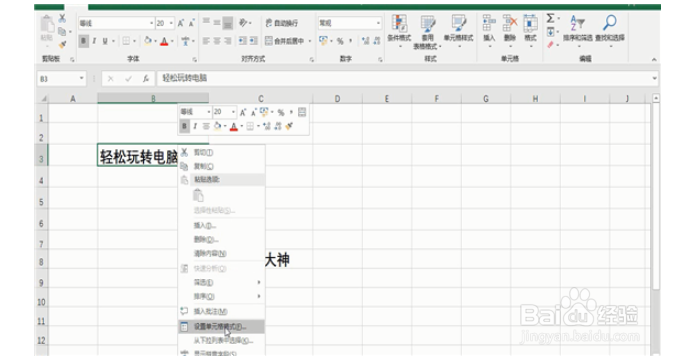Choose Clear Contents (清除内容) in context menu
The height and width of the screenshot is (360, 678).
(221, 254)
